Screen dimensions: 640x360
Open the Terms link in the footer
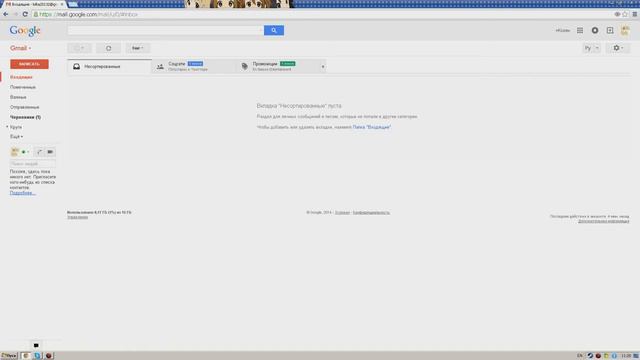(342, 213)
